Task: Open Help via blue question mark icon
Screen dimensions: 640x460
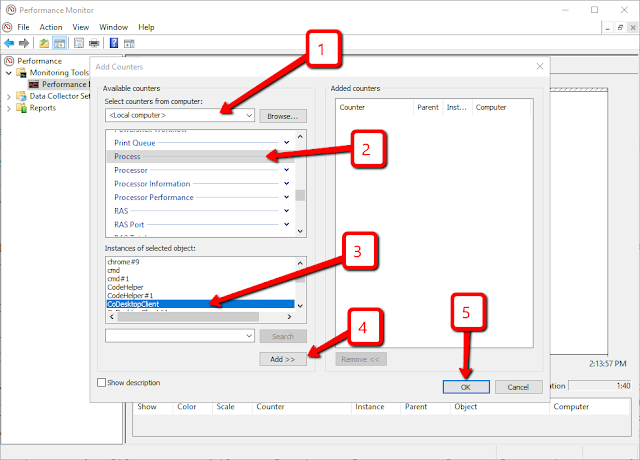Action: [x=114, y=43]
